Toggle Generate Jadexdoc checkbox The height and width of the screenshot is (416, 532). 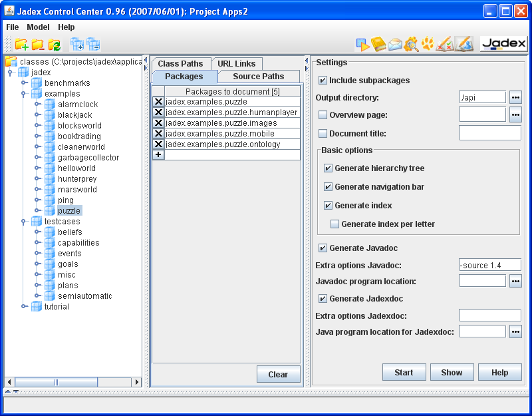(323, 298)
